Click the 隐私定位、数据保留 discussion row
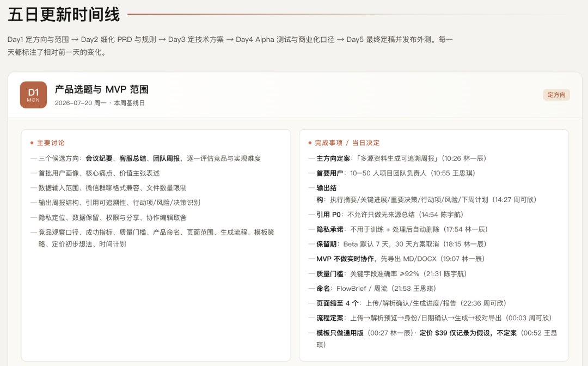This screenshot has width=588, height=366. click(x=109, y=217)
